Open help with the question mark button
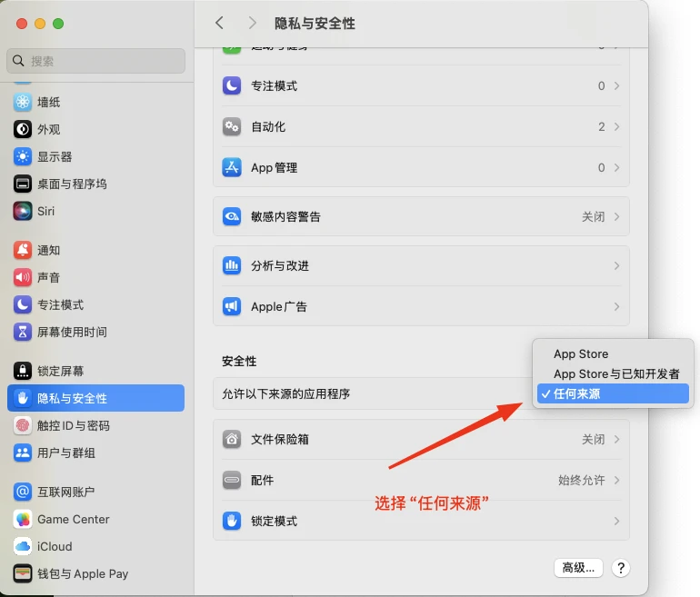This screenshot has width=700, height=597. (621, 568)
